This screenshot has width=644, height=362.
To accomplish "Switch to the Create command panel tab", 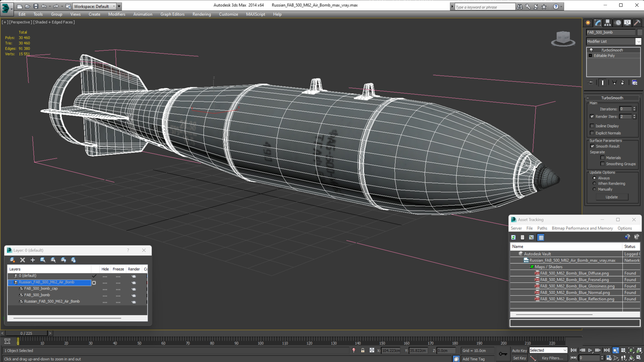I will click(x=588, y=23).
